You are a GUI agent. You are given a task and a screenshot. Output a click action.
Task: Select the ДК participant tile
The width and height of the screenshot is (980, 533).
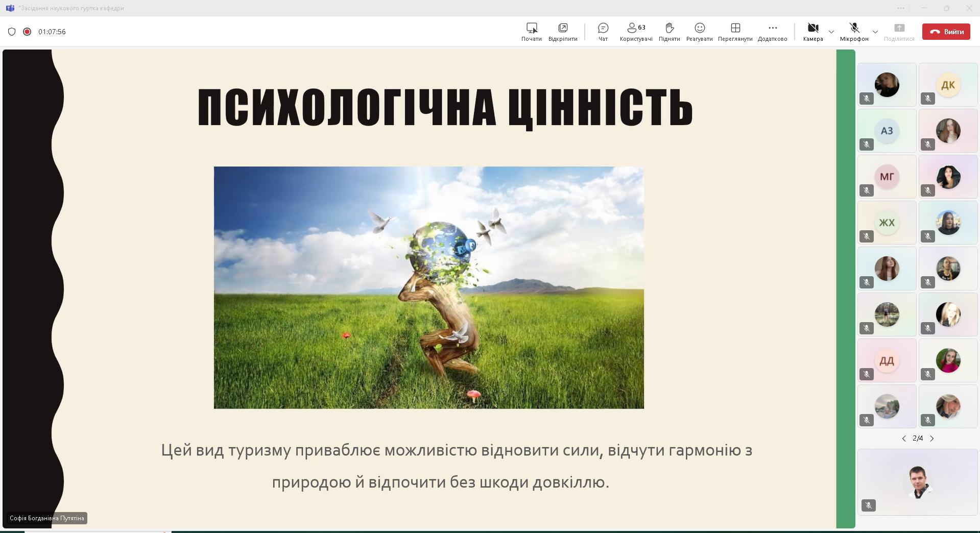[x=948, y=85]
